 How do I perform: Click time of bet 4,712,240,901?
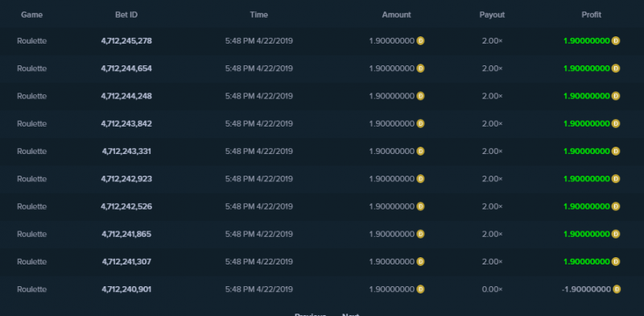tap(258, 289)
